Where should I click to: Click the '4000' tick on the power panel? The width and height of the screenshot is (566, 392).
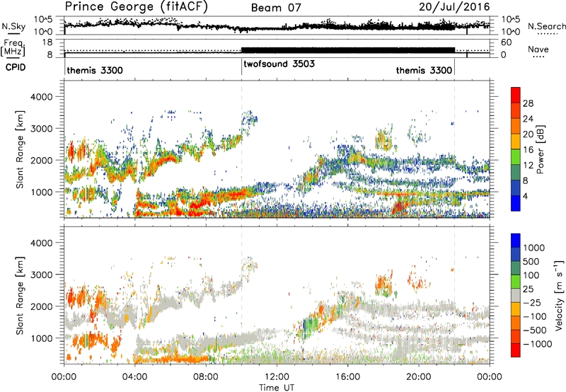(x=41, y=97)
